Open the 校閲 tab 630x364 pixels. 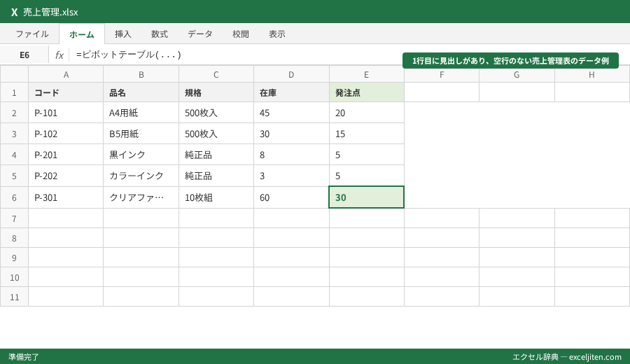pos(241,34)
